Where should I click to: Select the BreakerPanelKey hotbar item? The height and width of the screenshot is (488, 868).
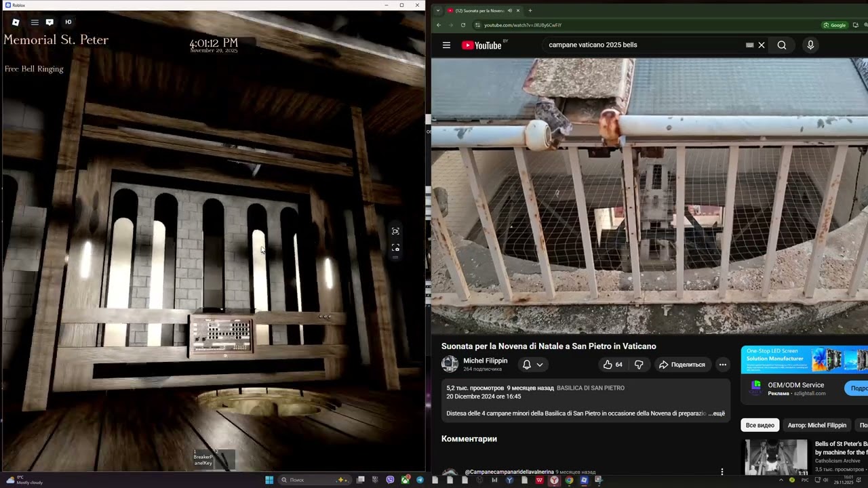pyautogui.click(x=203, y=459)
